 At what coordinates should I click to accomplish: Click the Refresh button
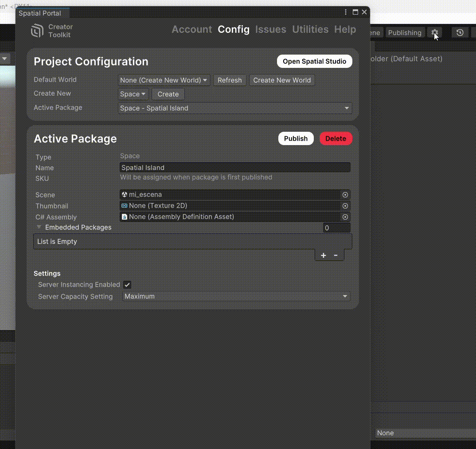230,80
